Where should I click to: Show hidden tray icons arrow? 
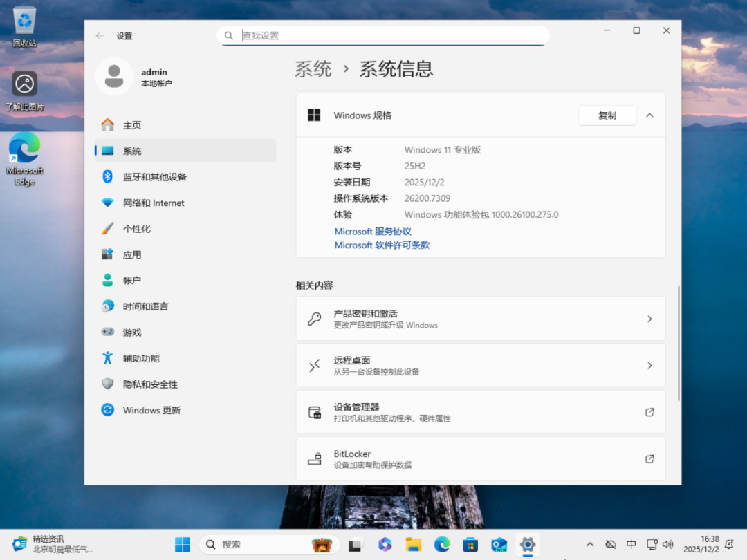(590, 544)
